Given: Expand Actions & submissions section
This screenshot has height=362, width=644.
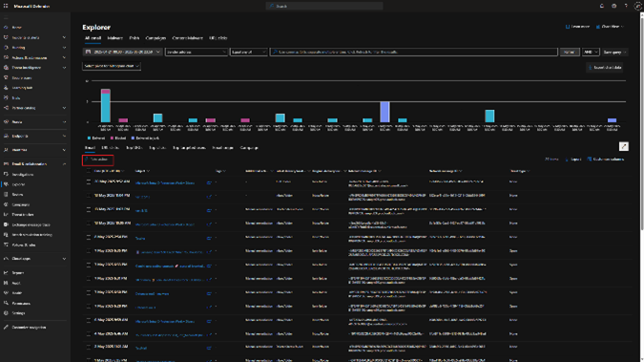Looking at the screenshot, I should pyautogui.click(x=64, y=57).
